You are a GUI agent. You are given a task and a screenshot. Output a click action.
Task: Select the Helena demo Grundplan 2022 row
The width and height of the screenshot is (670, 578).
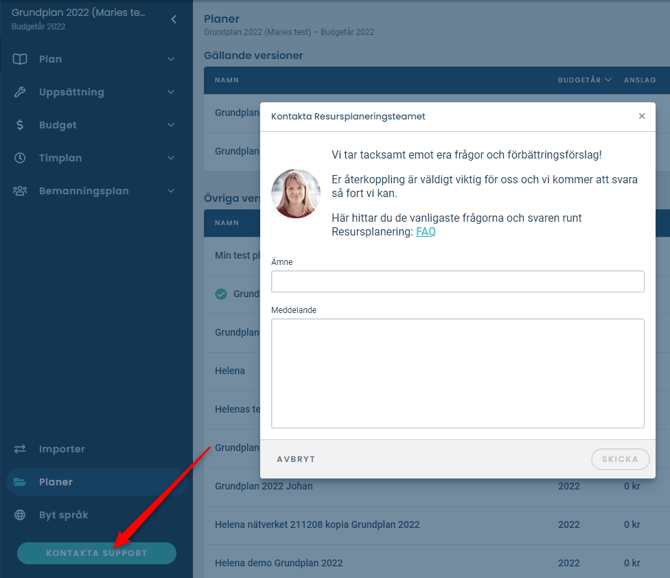click(437, 563)
